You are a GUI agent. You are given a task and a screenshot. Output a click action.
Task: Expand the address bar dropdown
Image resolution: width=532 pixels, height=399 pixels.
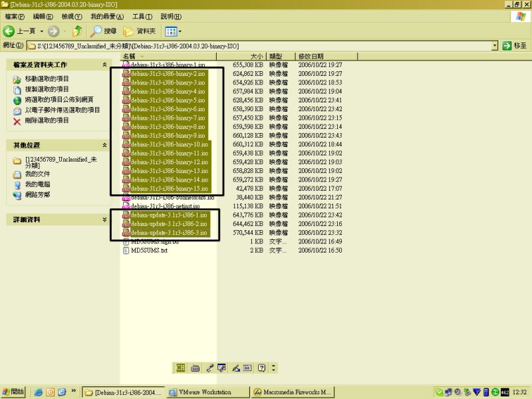[495, 46]
